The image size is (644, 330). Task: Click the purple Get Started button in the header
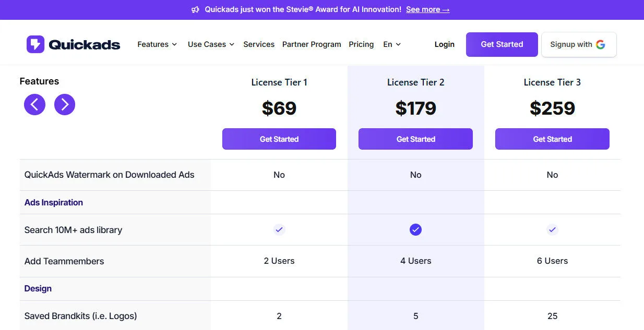pos(502,44)
